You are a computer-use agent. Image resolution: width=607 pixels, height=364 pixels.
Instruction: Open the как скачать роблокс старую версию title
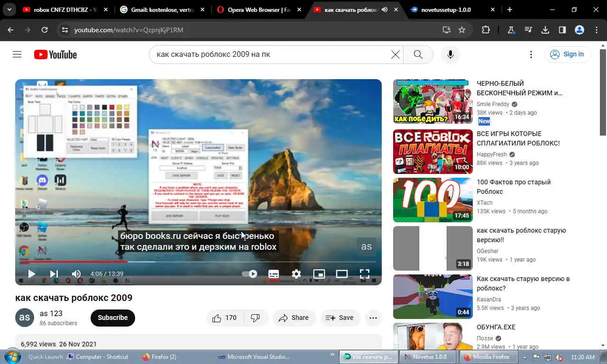pos(521,235)
